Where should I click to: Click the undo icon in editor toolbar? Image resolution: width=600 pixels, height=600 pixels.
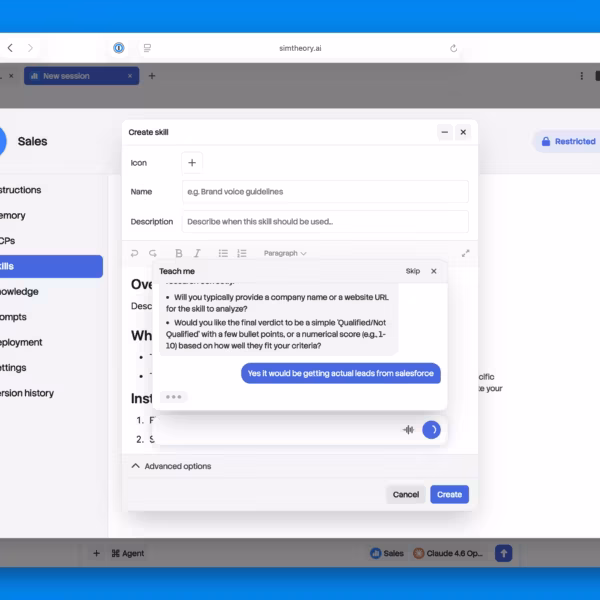pos(135,254)
